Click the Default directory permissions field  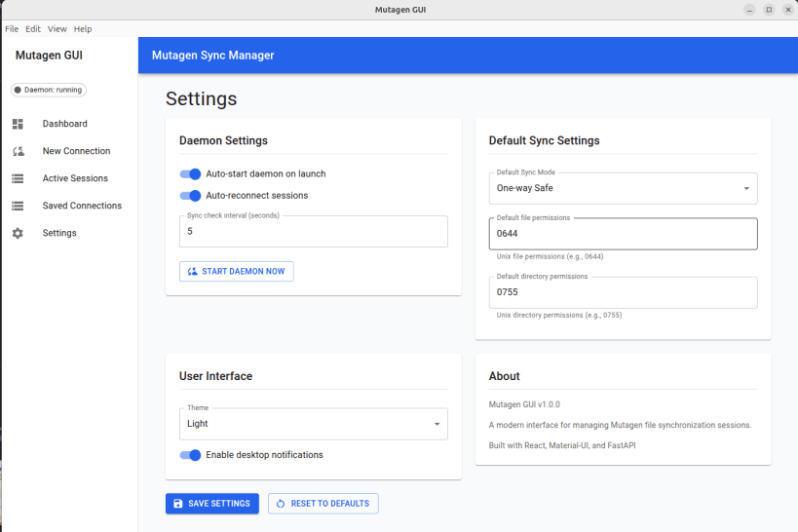pos(623,292)
